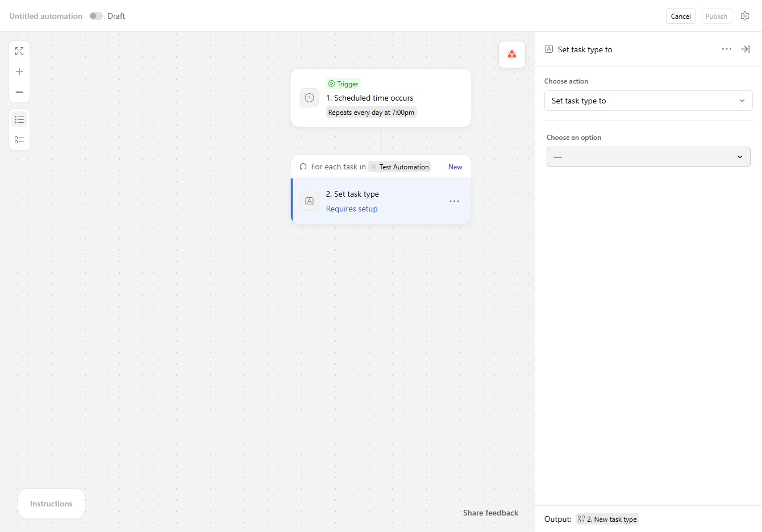Viewport: 762px width, 532px height.
Task: Open more options on Set task type step
Action: [x=454, y=201]
